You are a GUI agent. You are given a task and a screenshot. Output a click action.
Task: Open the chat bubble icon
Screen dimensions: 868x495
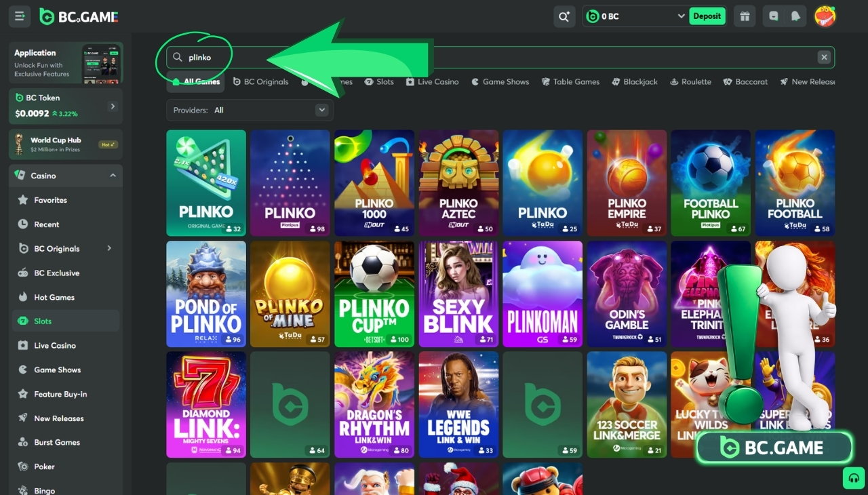click(x=774, y=16)
